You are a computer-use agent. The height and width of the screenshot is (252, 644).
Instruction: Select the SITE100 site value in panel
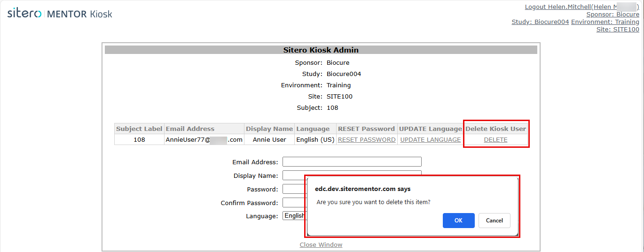coord(339,97)
